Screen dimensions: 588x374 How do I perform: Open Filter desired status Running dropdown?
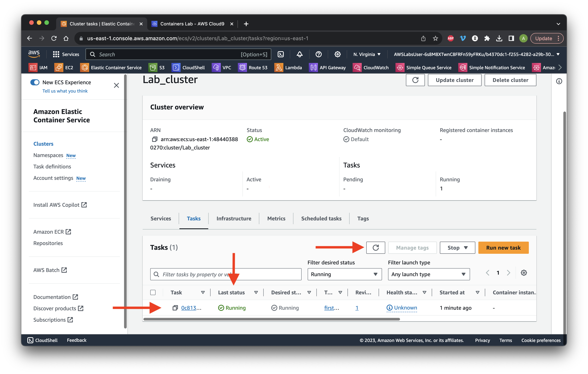(x=344, y=274)
